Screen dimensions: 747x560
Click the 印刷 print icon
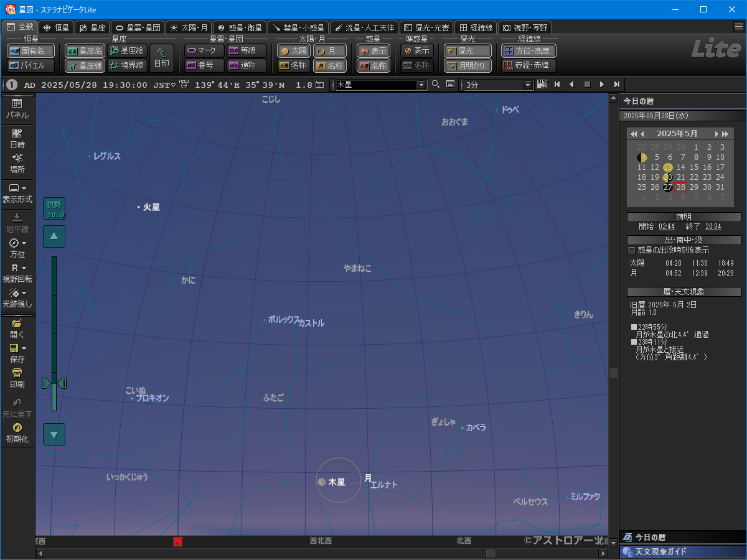click(x=17, y=378)
